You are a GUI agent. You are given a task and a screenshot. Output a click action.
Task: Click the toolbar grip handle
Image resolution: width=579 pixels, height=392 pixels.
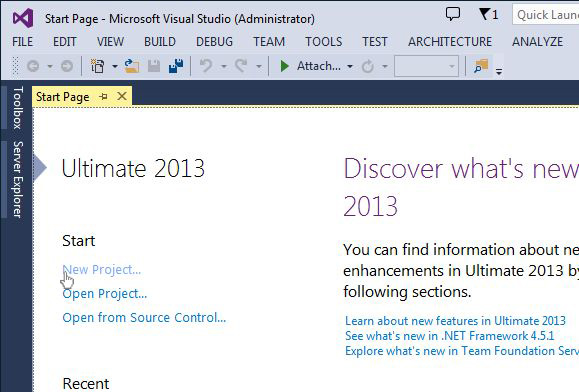16,66
